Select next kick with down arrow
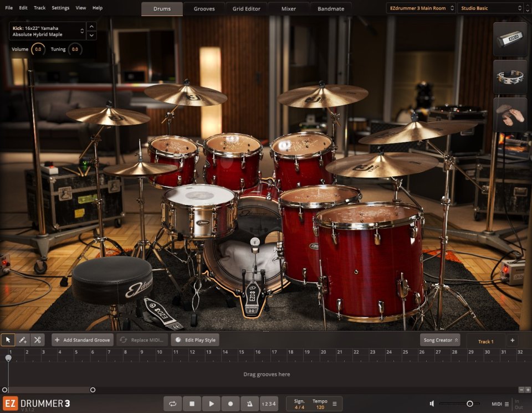532x413 pixels. 91,35
